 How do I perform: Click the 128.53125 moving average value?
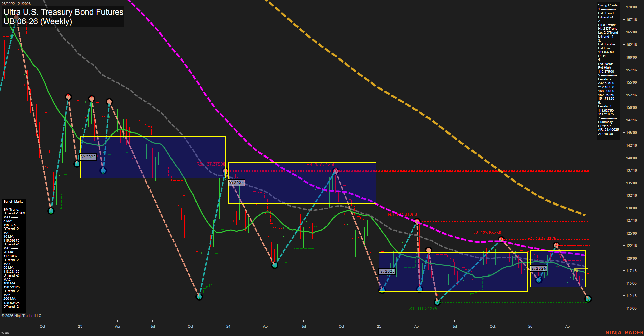tap(11, 303)
